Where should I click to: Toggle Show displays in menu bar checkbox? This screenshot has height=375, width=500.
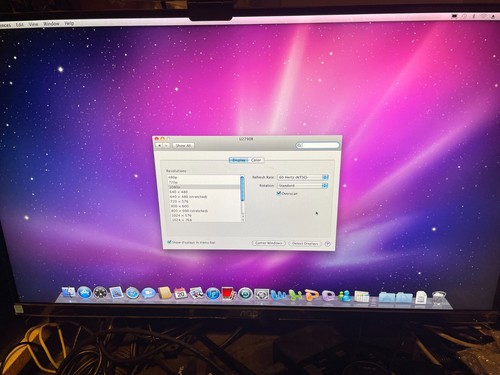coord(169,242)
